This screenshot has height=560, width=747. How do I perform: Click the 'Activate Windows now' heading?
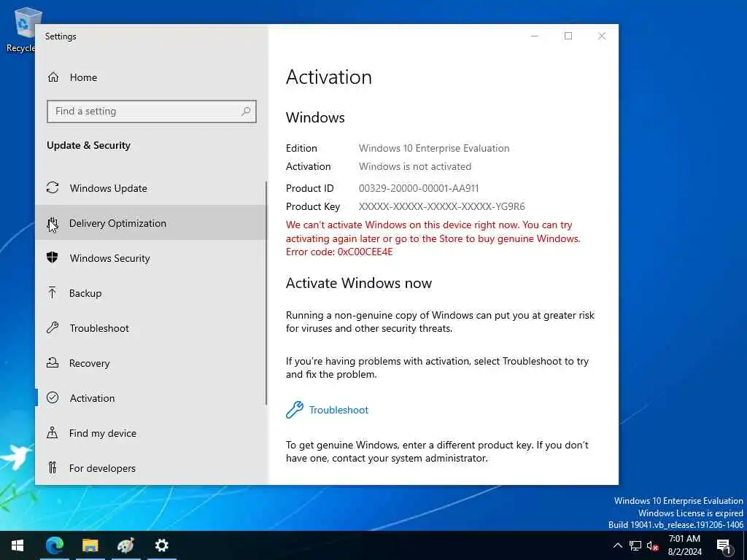pyautogui.click(x=359, y=283)
